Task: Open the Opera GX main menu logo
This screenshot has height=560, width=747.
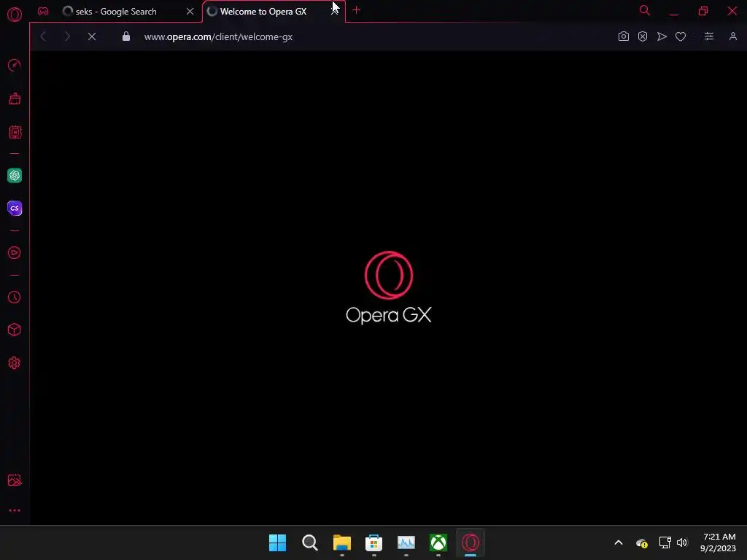Action: (15, 15)
